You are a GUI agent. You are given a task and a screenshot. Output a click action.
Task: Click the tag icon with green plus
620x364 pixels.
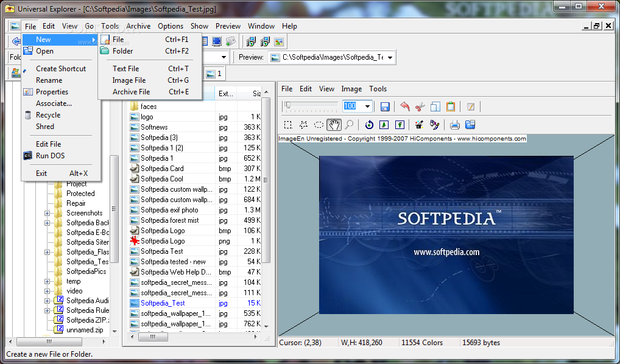[x=231, y=41]
